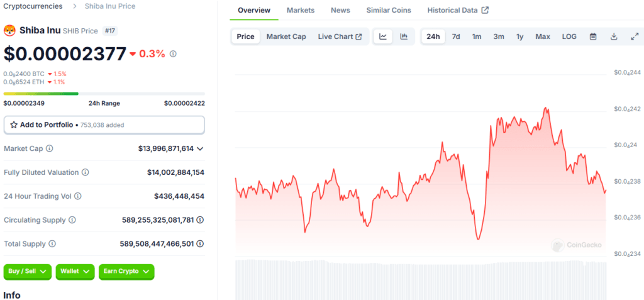The height and width of the screenshot is (300, 644).
Task: Open the Historical Data tab
Action: pos(458,10)
